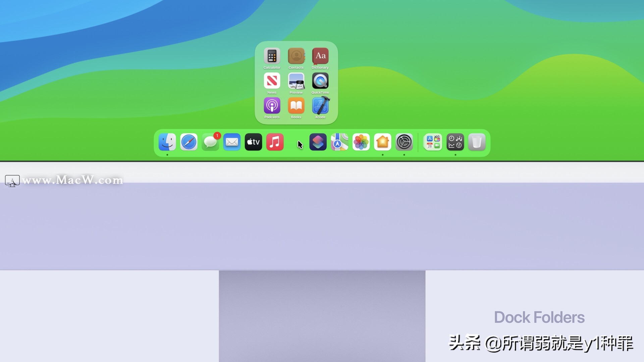Open System Settings gear in Dock

click(404, 142)
